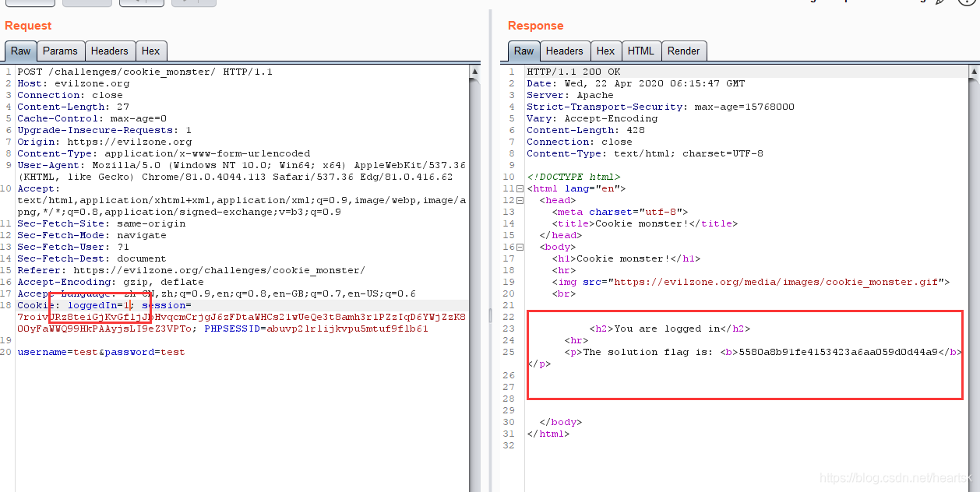
Task: Click the Referer header line
Action: coord(191,270)
